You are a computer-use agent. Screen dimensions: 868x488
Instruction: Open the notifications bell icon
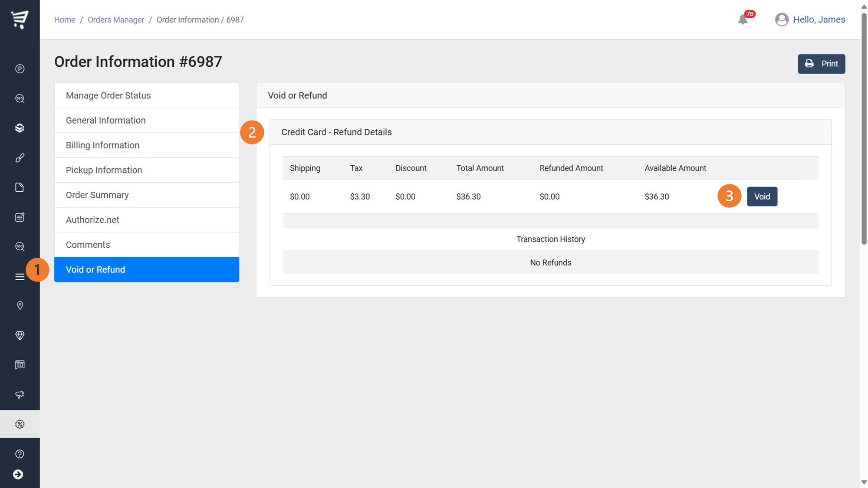click(743, 20)
